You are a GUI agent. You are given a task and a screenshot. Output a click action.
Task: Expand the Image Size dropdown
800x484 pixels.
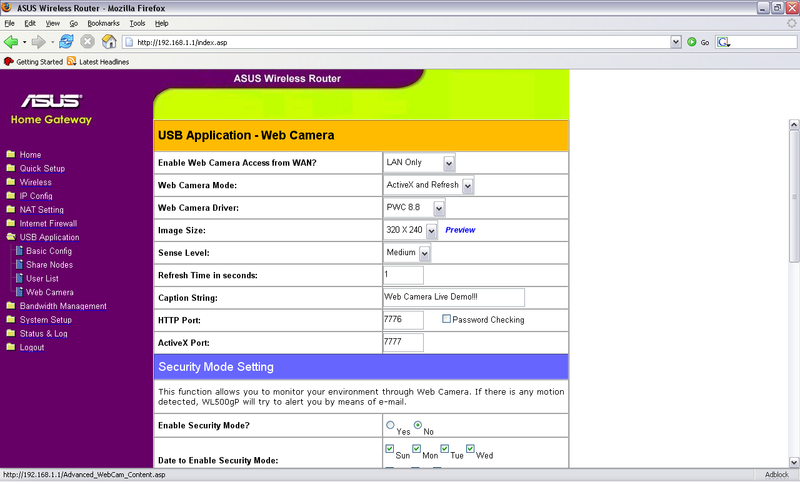pos(431,230)
